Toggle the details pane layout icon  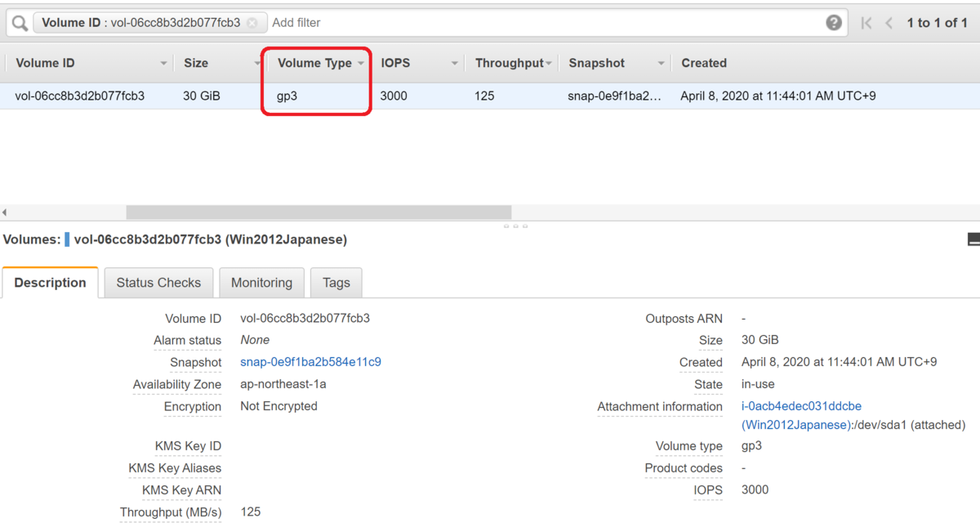coord(973,239)
